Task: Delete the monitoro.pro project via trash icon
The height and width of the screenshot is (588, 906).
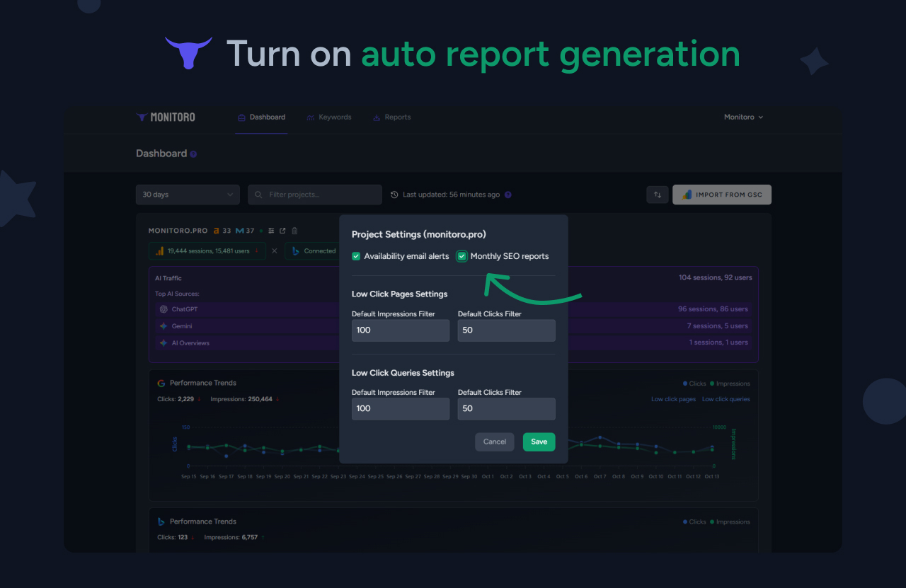Action: tap(294, 231)
